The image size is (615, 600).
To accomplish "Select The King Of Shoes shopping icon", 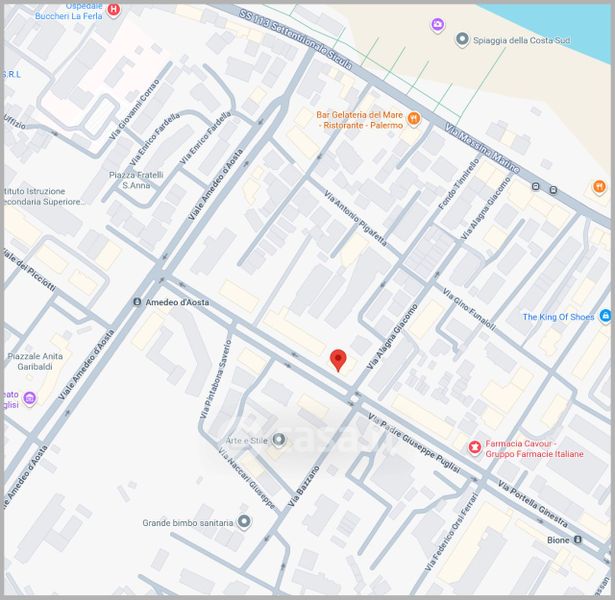I will point(605,316).
